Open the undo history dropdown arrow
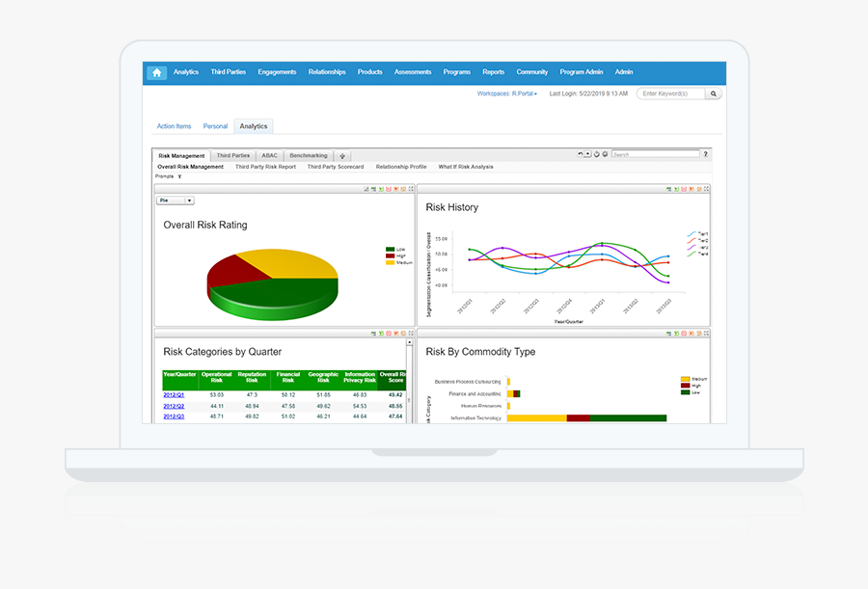Screen dimensions: 868x589 tap(588, 154)
